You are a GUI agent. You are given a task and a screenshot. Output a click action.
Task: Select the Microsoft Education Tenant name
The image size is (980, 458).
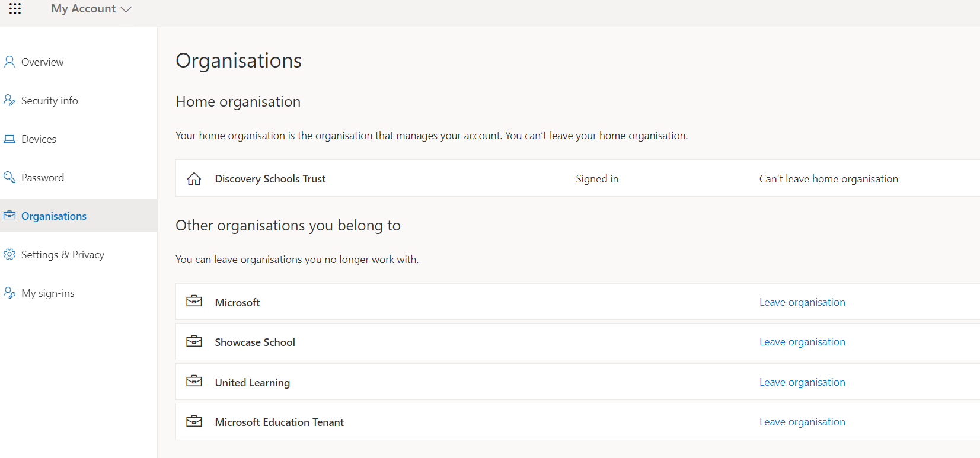click(279, 422)
